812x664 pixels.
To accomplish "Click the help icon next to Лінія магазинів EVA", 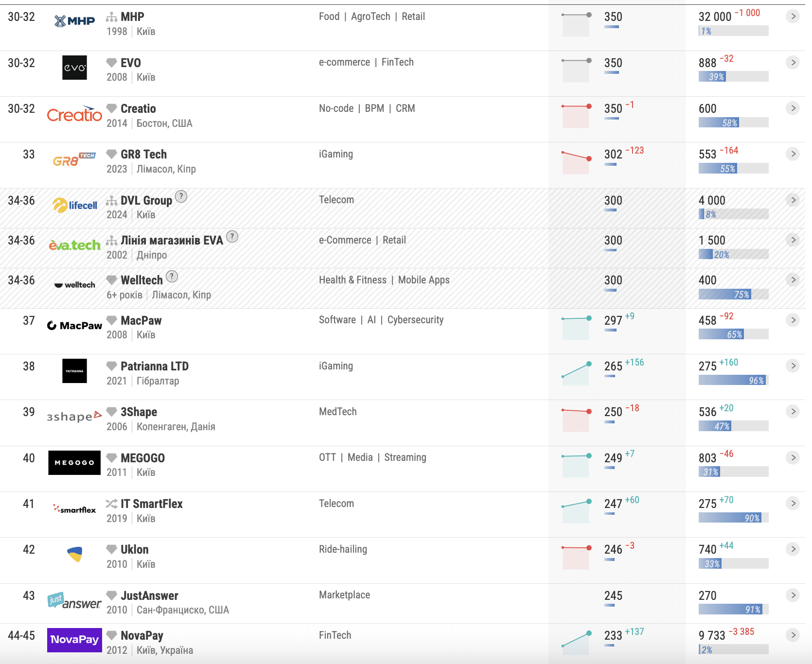I will 232,237.
